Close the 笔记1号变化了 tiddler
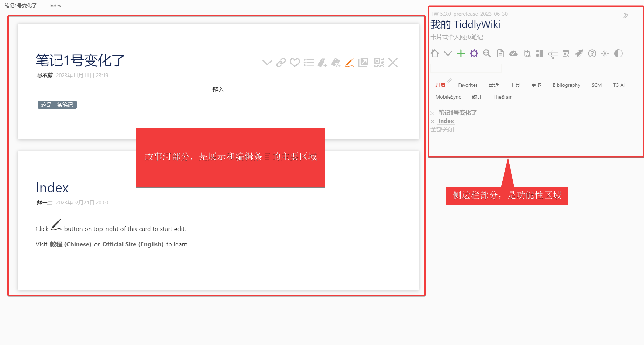 tap(393, 63)
